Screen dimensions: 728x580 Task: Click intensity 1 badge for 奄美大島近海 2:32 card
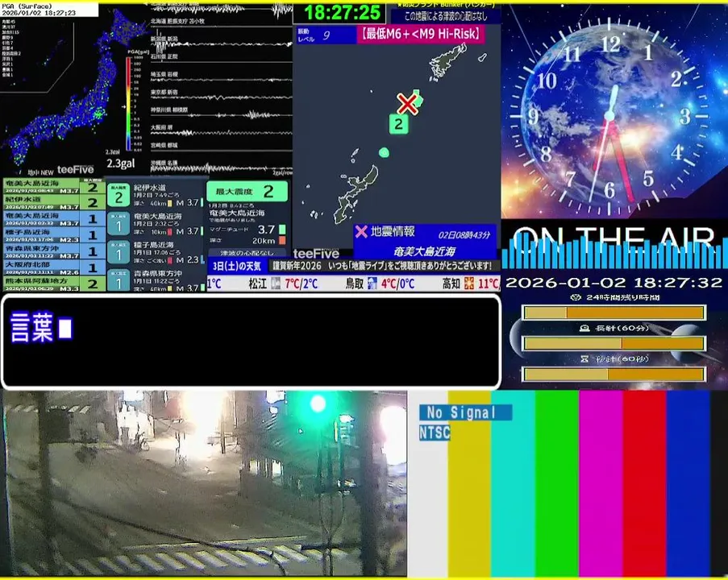119,225
